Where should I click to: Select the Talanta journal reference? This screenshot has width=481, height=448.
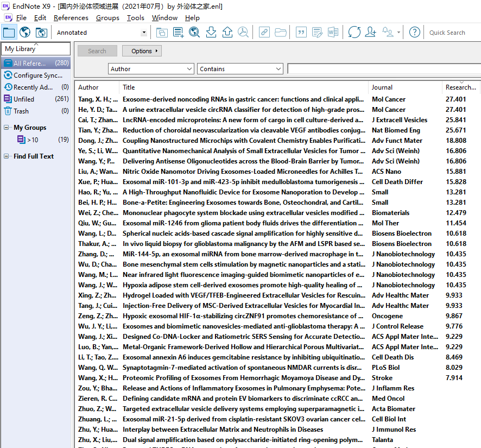point(277,440)
